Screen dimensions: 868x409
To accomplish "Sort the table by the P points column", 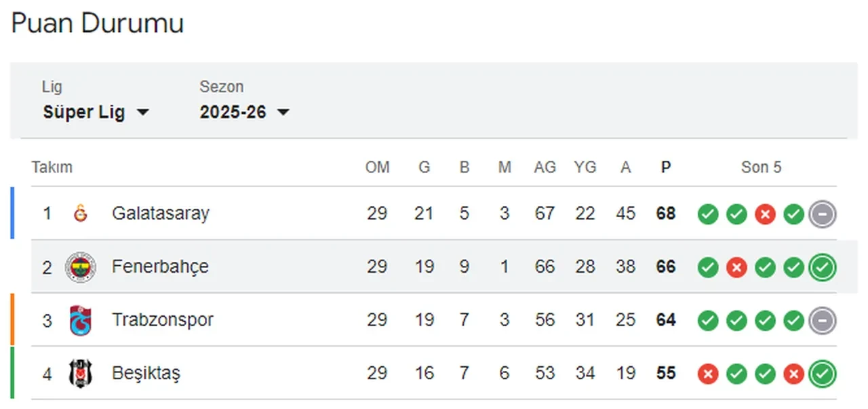I will (x=665, y=167).
